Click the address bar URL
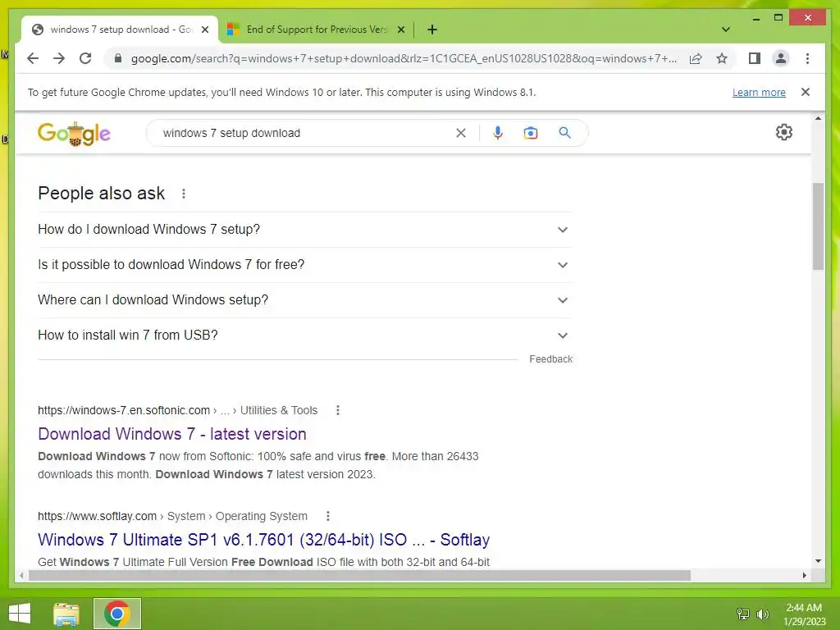 404,58
